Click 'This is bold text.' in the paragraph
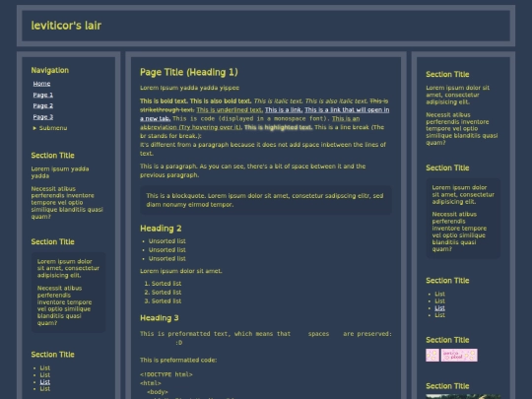This screenshot has width=532, height=399. click(x=164, y=100)
